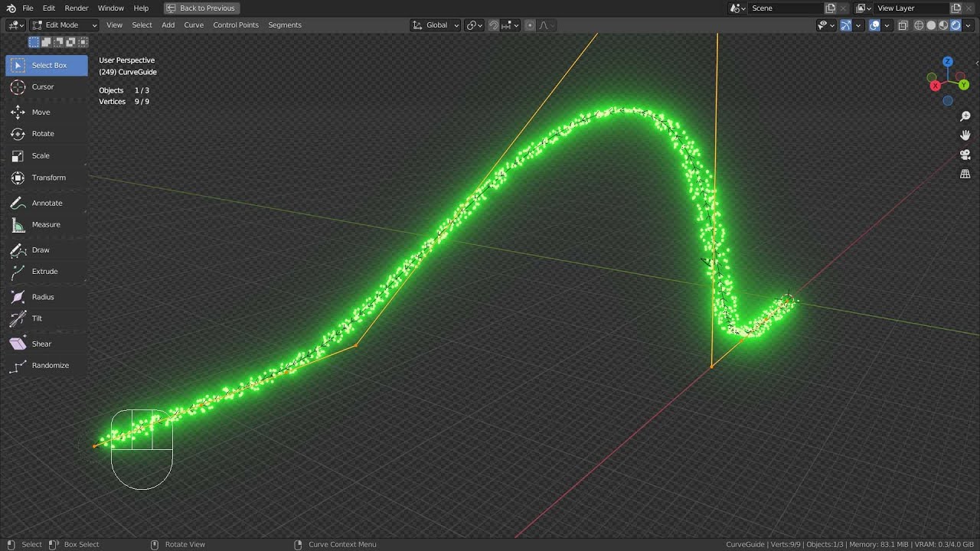
Task: Toggle viewport overlays button
Action: 874,25
